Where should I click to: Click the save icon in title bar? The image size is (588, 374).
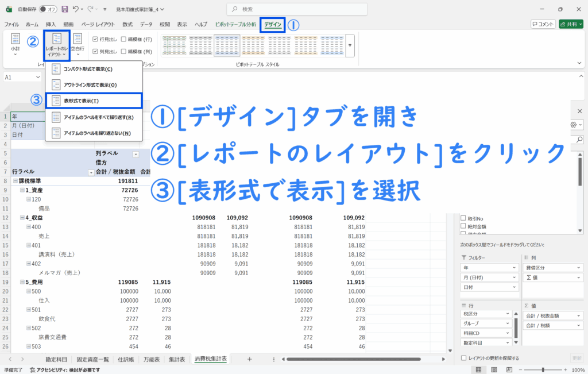pos(64,9)
